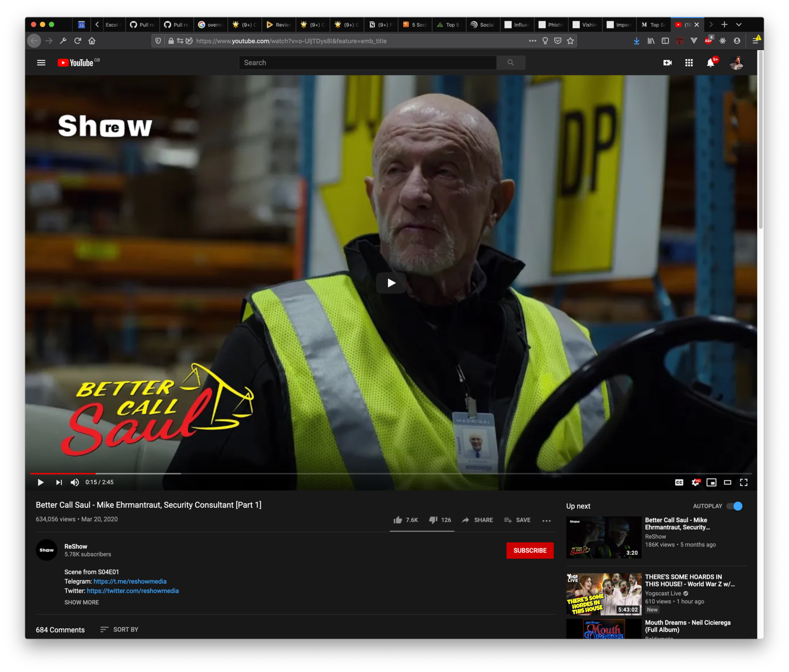Click the page vertical scrollbar
Screen dimensions: 789x672
pos(761,139)
